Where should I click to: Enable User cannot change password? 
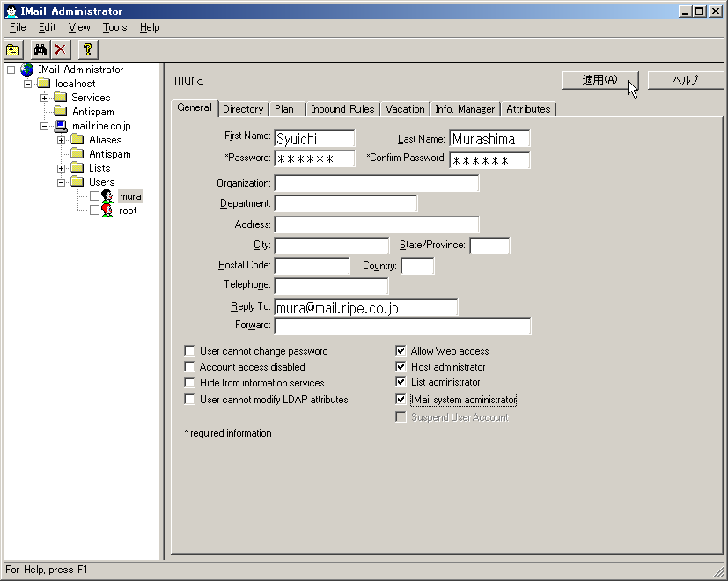coord(189,350)
